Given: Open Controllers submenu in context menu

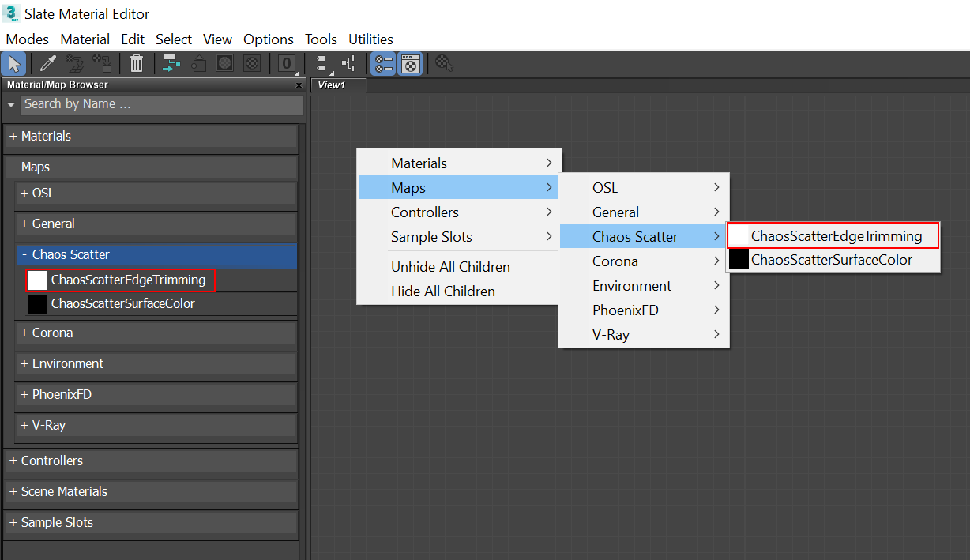Looking at the screenshot, I should [459, 212].
